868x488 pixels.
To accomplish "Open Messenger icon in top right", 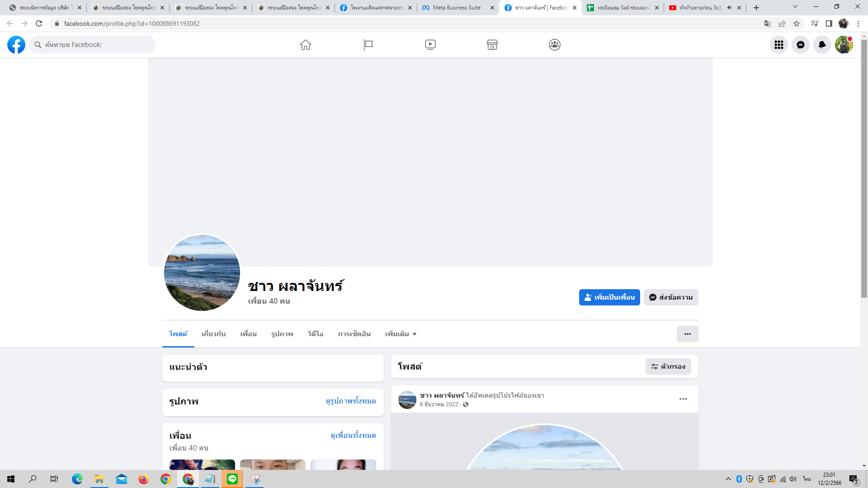I will point(800,45).
